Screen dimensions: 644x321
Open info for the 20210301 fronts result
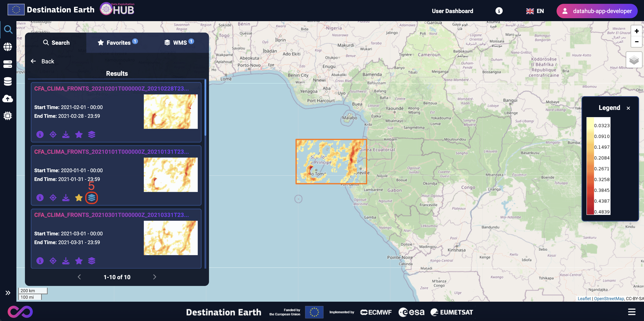click(40, 261)
